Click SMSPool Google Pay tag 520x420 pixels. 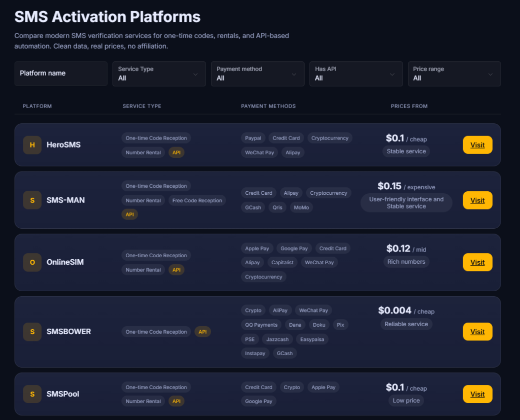(x=258, y=401)
